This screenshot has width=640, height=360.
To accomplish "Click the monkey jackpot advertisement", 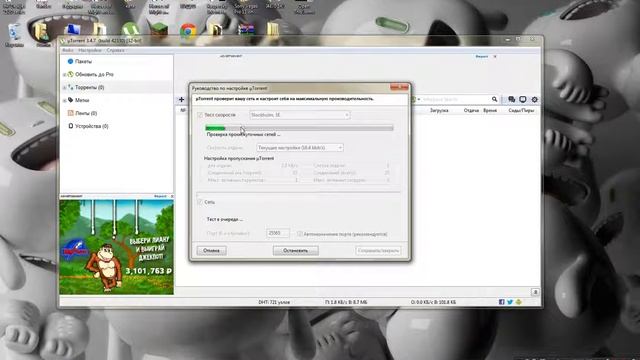I will (116, 247).
